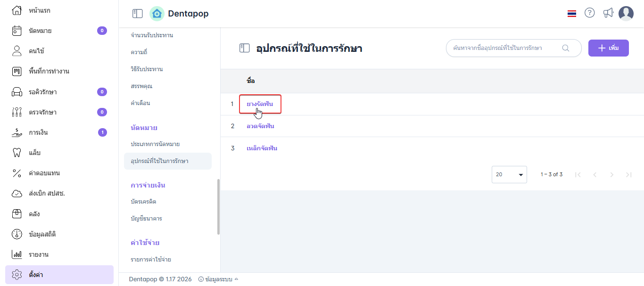Screen dimensions: 644x286
Task: Click the settings submenu scrollbar
Action: coord(218,206)
